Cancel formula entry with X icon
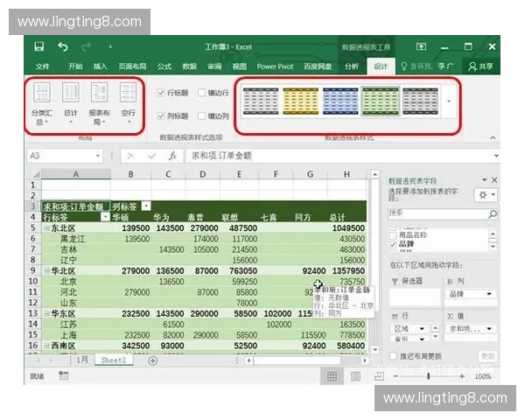 (131, 156)
